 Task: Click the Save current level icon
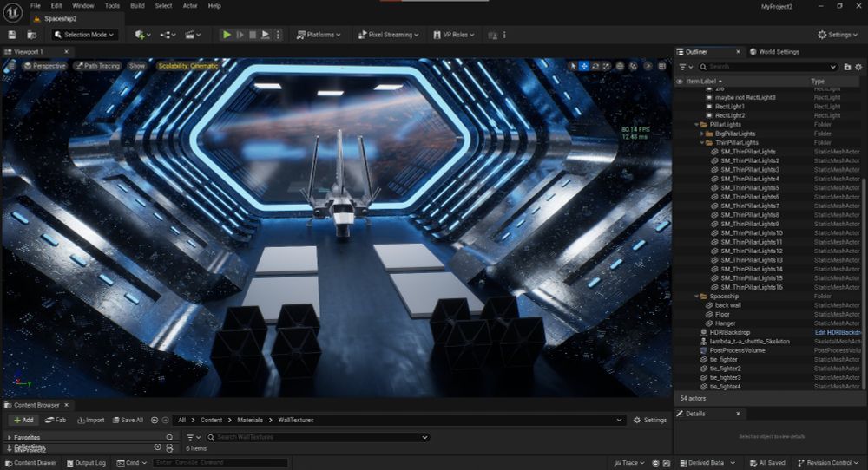point(12,35)
